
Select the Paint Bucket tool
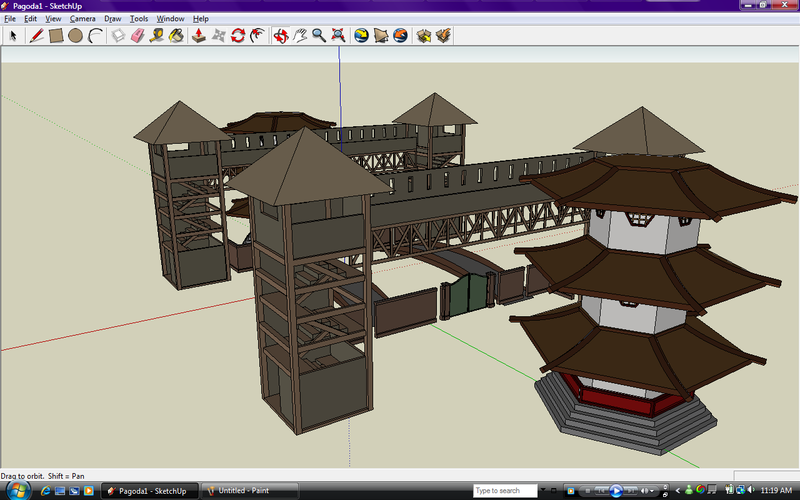[x=176, y=36]
